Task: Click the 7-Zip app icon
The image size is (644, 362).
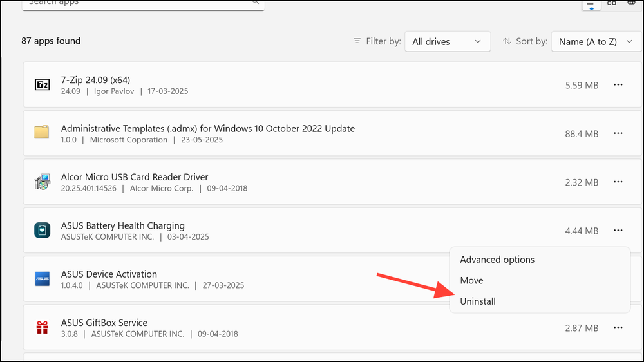Action: [42, 85]
